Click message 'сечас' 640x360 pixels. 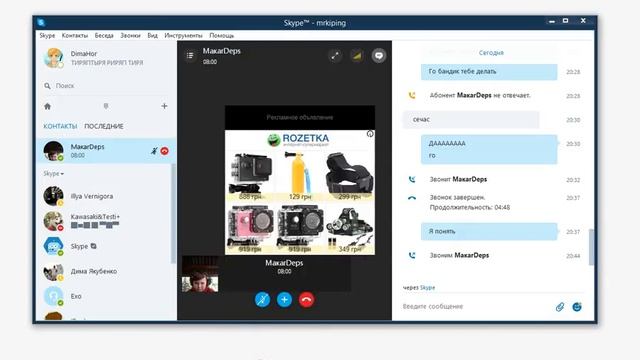[x=471, y=120]
